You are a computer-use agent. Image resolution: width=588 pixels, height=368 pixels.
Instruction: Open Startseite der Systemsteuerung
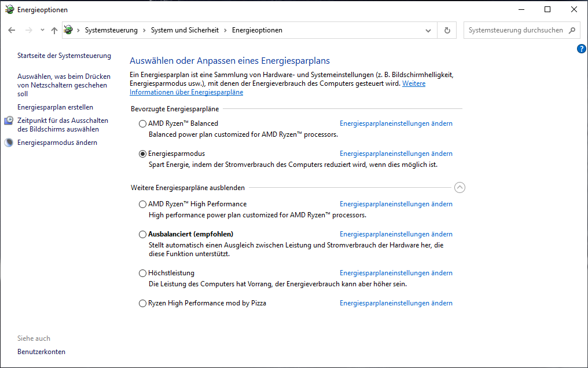point(64,56)
